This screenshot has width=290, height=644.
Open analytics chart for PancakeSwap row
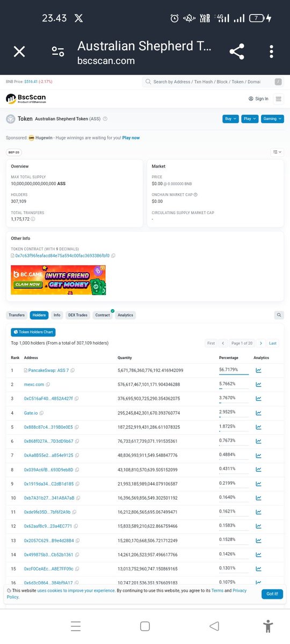(258, 370)
